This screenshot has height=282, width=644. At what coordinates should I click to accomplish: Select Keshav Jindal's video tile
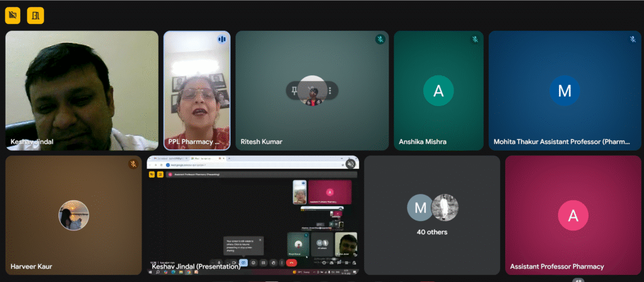(x=82, y=88)
